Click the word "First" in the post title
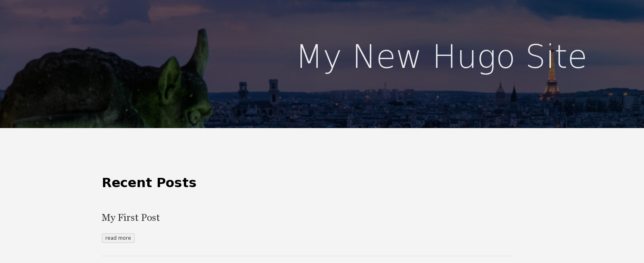Screen dimensions: 644x263 coord(128,218)
